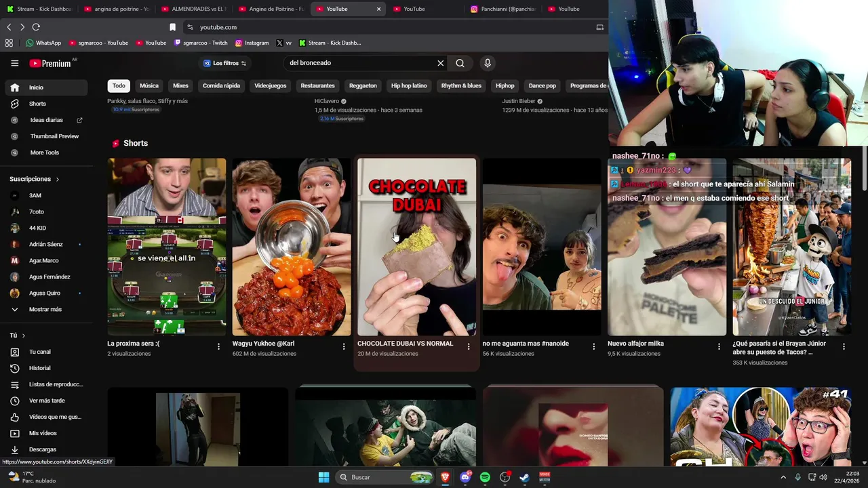This screenshot has width=868, height=488.
Task: Open the 44 KID channel subscription
Action: (x=46, y=228)
